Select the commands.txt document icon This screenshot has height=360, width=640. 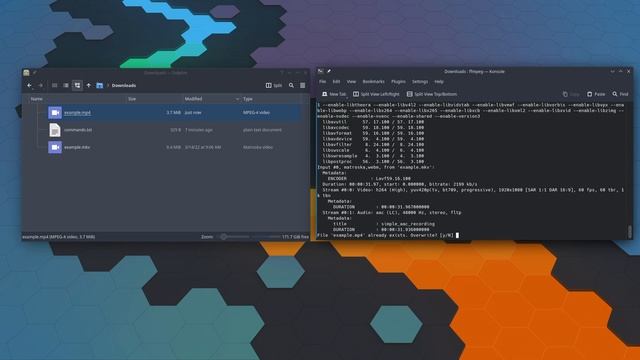55,130
